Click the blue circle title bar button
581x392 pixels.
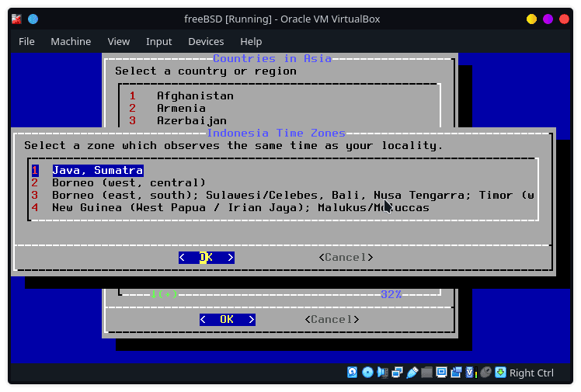click(x=33, y=19)
